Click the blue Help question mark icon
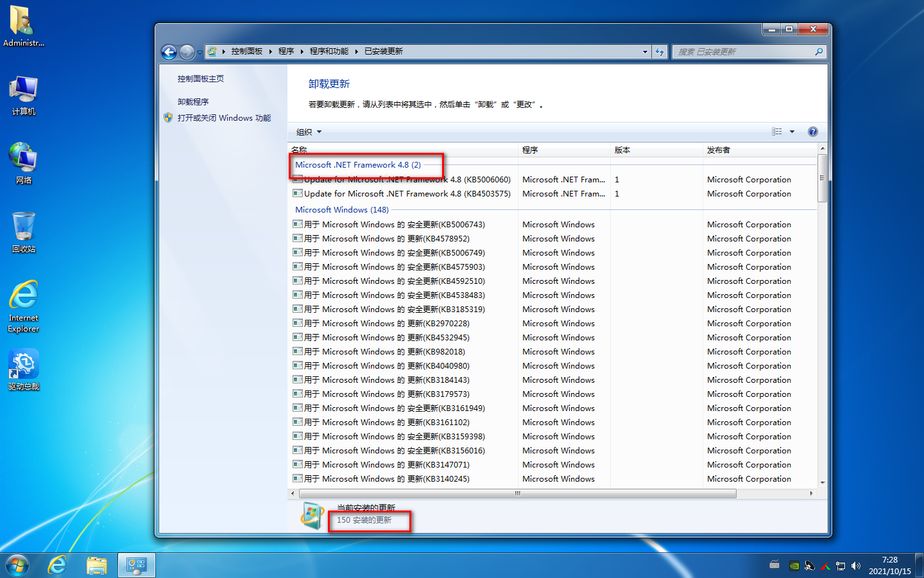The image size is (924, 578). 813,132
